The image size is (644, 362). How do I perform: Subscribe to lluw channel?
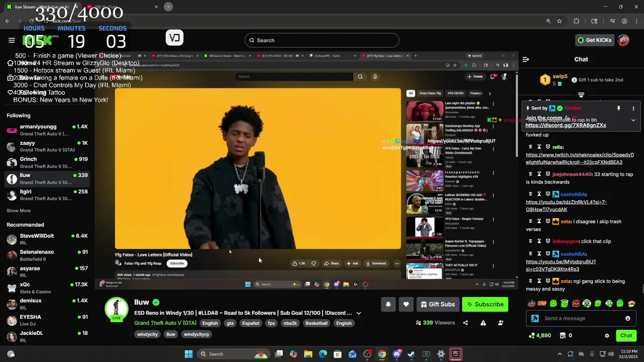485,304
